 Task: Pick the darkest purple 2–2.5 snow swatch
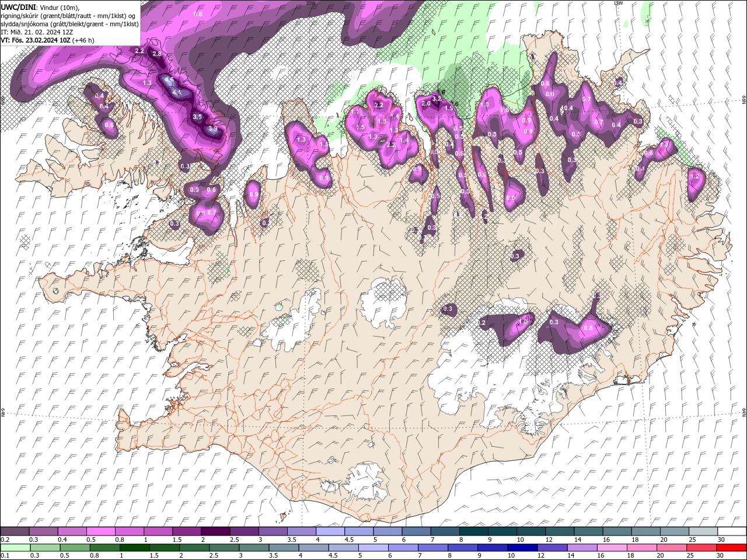tap(215, 531)
